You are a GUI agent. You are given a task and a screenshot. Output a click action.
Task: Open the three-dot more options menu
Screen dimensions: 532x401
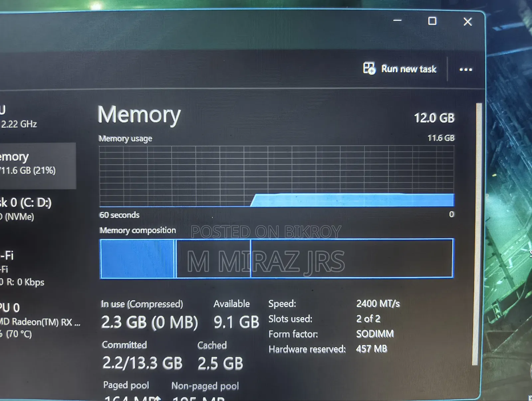click(x=465, y=70)
